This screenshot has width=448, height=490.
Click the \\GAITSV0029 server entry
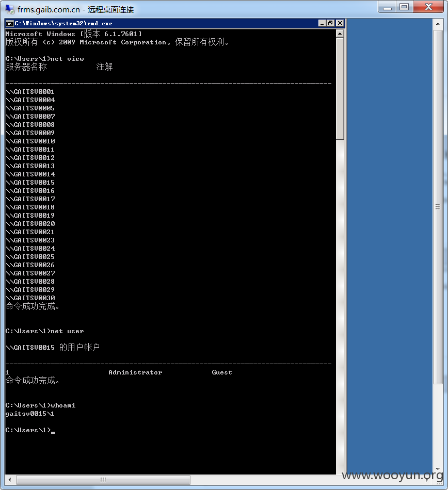(30, 290)
